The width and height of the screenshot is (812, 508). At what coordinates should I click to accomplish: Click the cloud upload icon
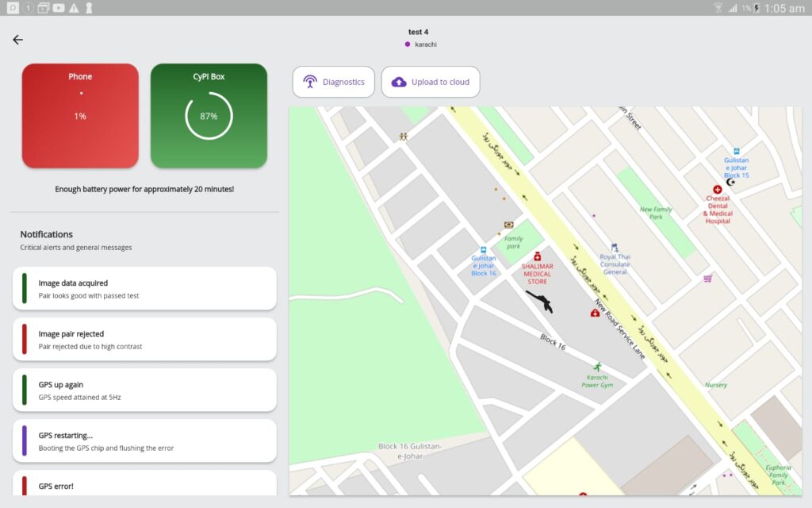pyautogui.click(x=399, y=82)
